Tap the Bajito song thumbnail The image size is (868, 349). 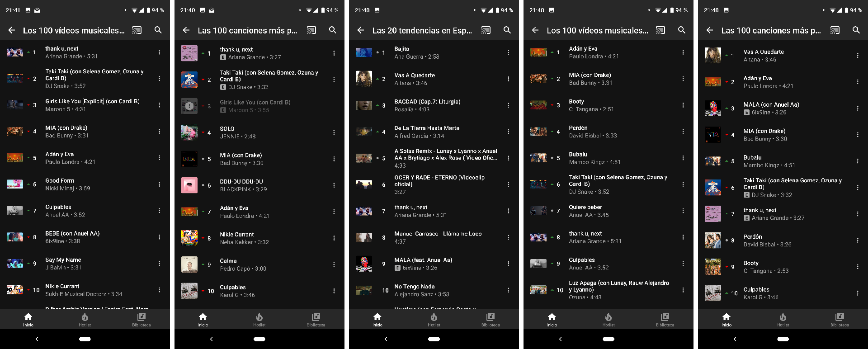[x=364, y=52]
